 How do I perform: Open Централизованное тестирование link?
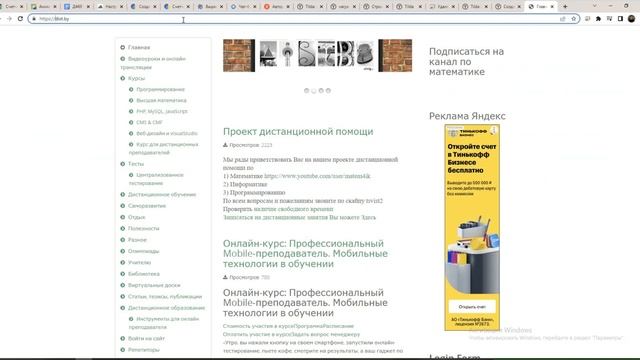coord(156,179)
